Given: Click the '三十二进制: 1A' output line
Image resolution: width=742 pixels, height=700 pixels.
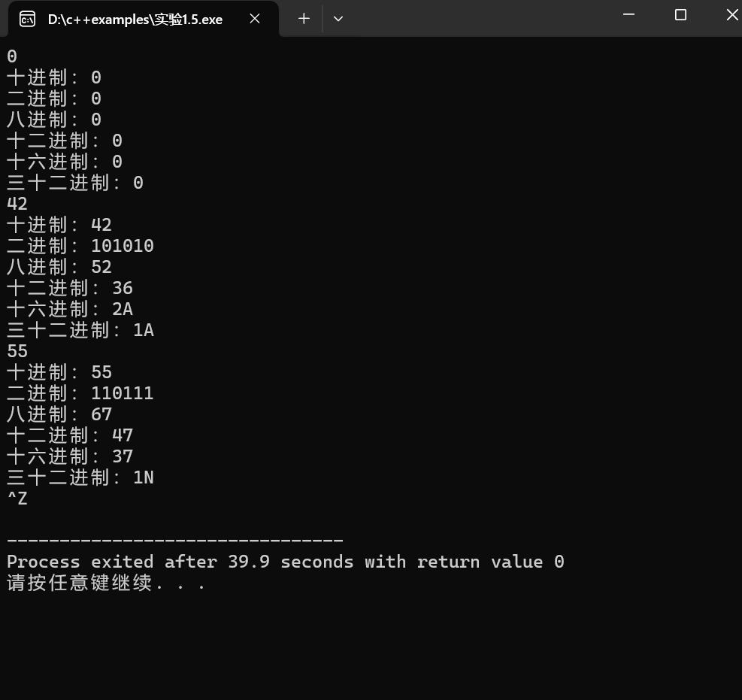Looking at the screenshot, I should 80,330.
